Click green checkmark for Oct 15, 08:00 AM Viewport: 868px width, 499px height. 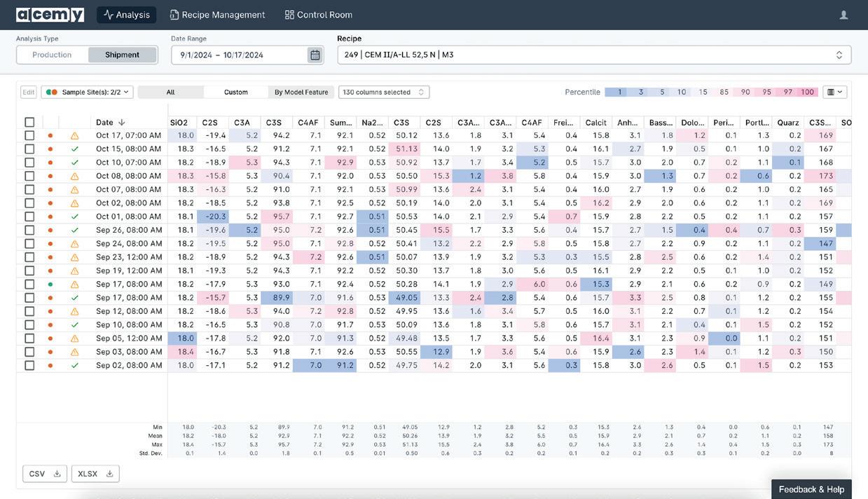tap(75, 149)
